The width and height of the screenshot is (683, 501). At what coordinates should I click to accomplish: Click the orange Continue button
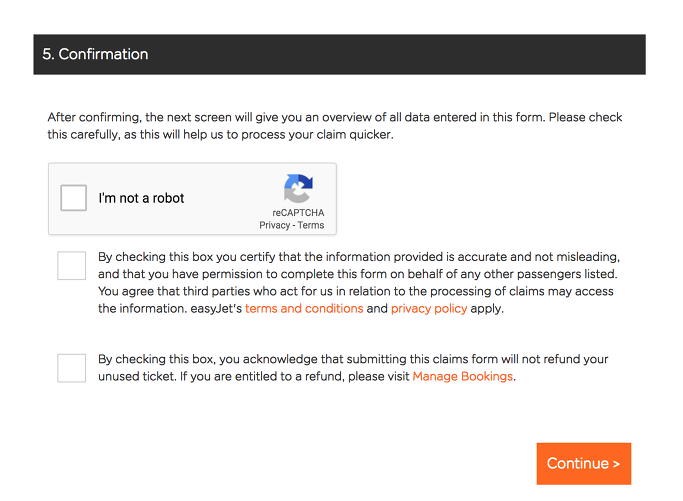pyautogui.click(x=584, y=464)
